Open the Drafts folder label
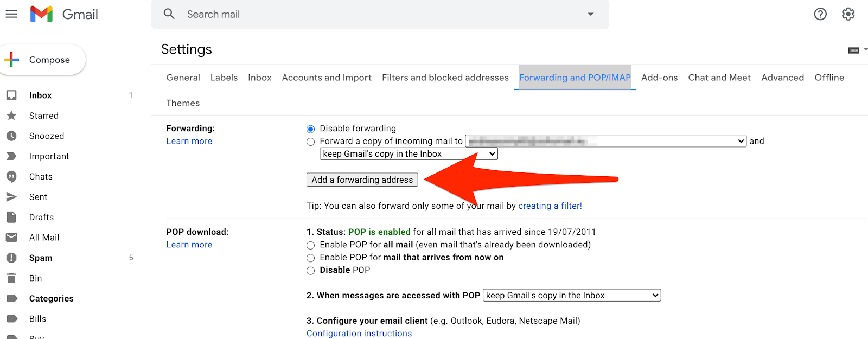This screenshot has width=868, height=339. point(41,218)
